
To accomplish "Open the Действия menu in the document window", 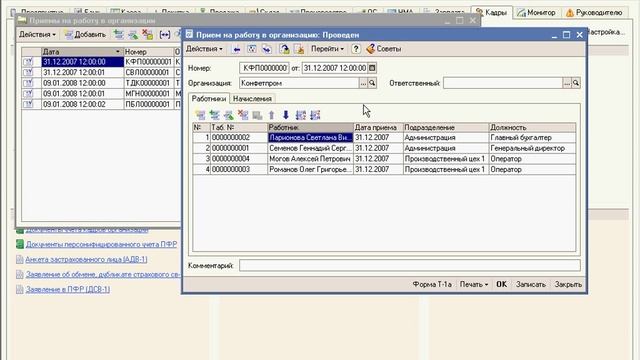I will click(x=204, y=49).
